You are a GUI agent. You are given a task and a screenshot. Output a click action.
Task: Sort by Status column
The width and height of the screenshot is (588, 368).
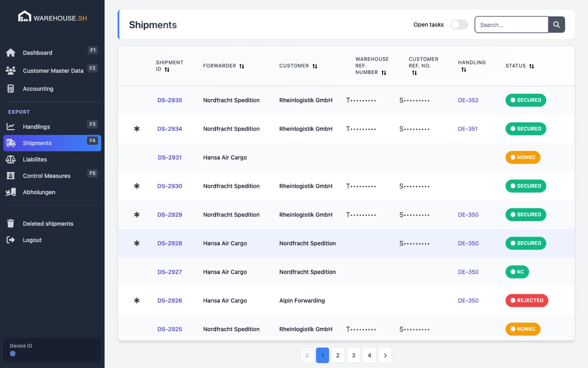pos(531,66)
